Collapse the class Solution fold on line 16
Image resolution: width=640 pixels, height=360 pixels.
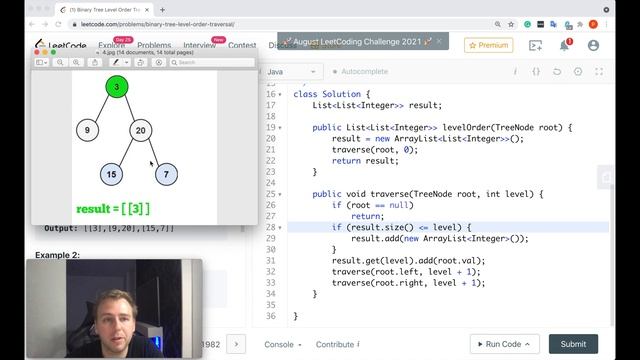coord(280,94)
